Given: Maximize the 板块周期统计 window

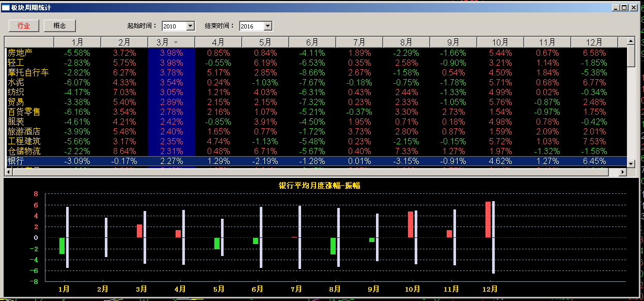Looking at the screenshot, I should (x=624, y=8).
